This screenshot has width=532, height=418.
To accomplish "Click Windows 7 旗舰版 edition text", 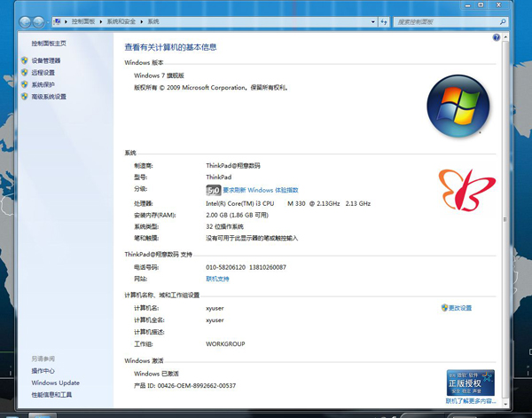I will pyautogui.click(x=159, y=75).
